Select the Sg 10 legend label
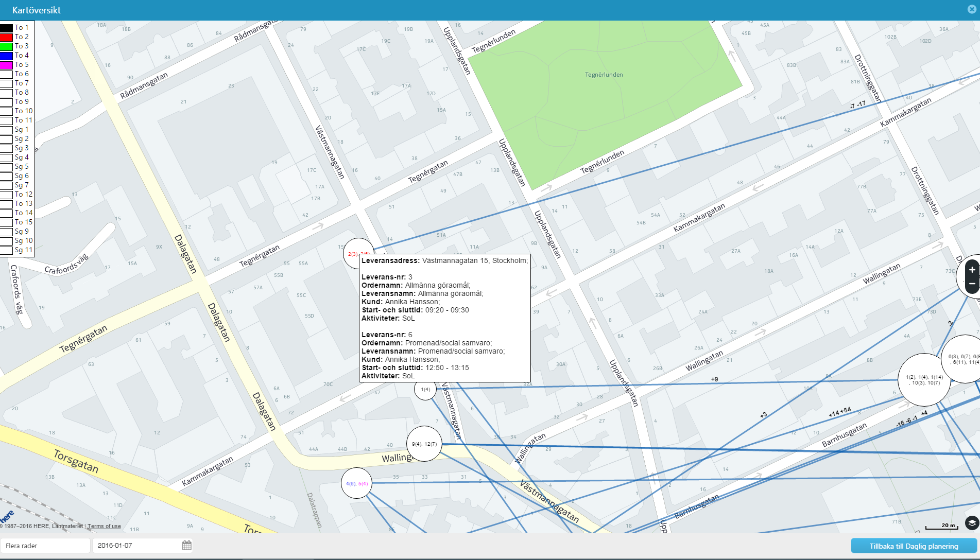This screenshot has height=560, width=980. coord(24,241)
